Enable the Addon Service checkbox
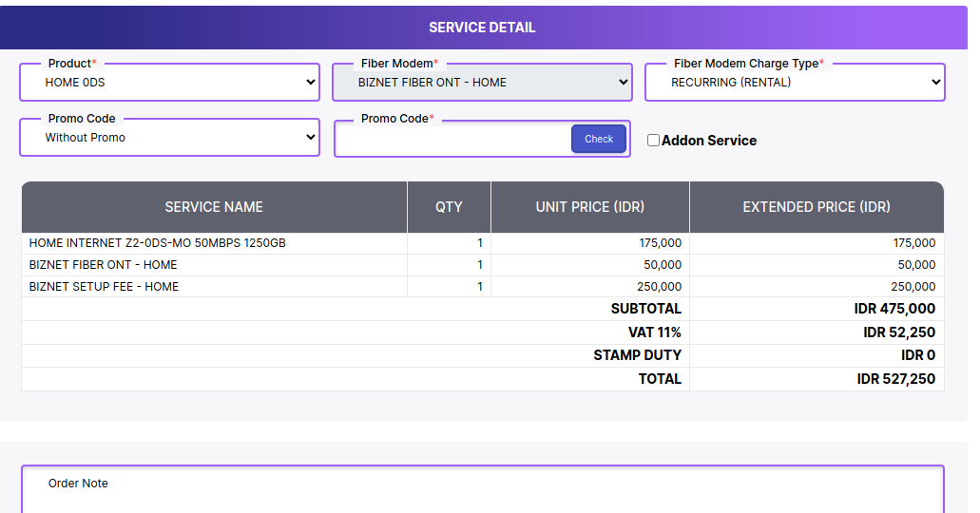Screen dimensions: 980x513 point(653,141)
